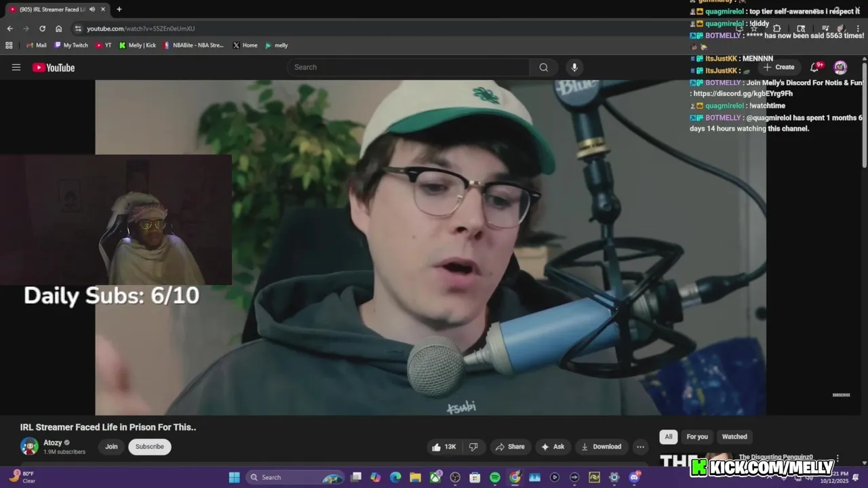
Task: Click the Atozy channel name
Action: point(53,443)
